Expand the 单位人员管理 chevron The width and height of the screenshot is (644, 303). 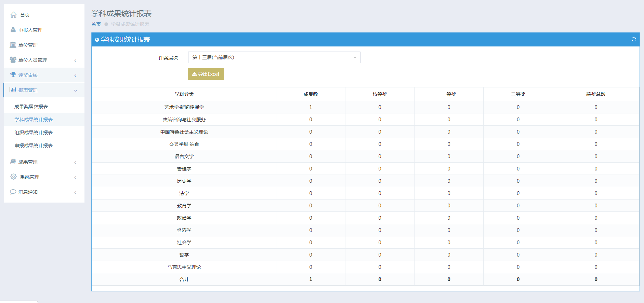(x=75, y=60)
